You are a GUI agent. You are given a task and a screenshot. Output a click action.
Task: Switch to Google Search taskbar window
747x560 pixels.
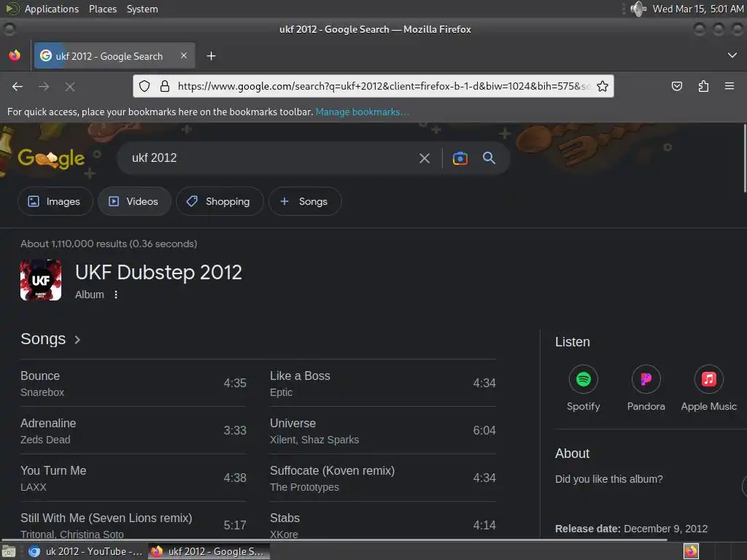coord(209,551)
